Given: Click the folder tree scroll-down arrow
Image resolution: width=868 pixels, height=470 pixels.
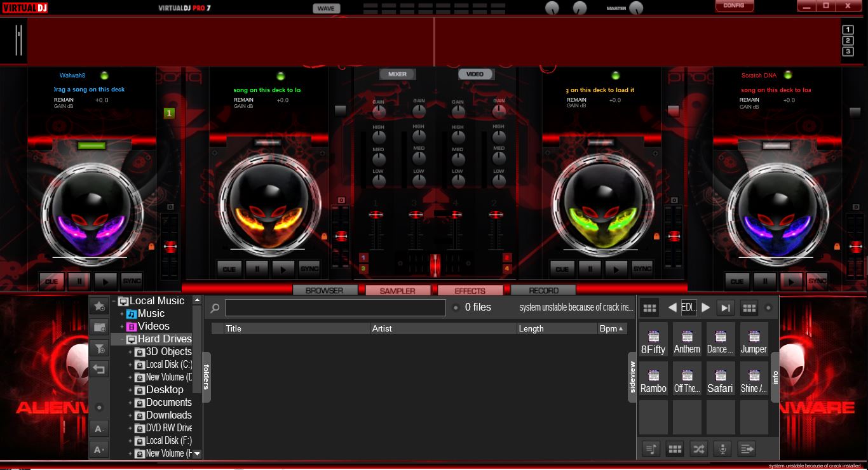Looking at the screenshot, I should tap(197, 453).
